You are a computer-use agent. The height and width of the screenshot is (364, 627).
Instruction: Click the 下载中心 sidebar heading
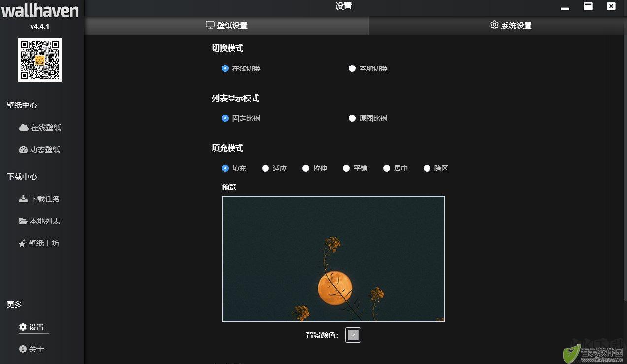click(x=22, y=177)
